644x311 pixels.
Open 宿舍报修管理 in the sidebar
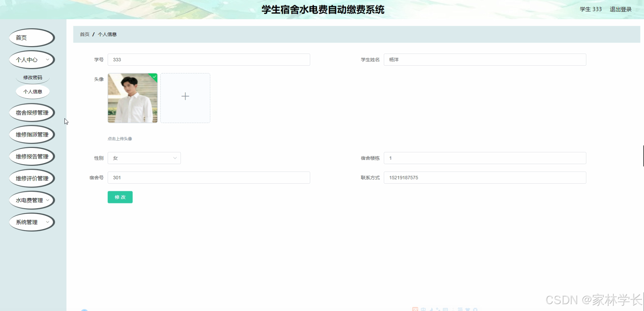coord(32,112)
